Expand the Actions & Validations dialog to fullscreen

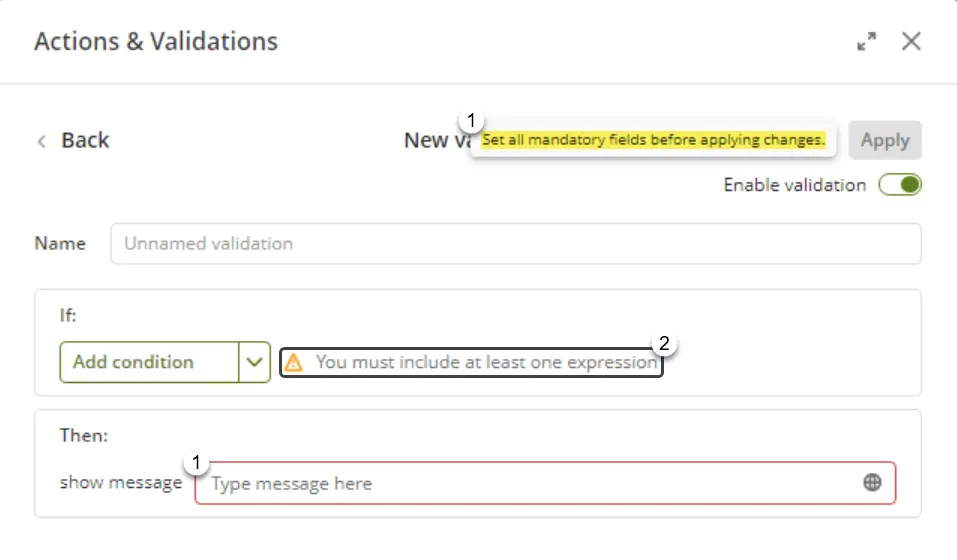[867, 41]
